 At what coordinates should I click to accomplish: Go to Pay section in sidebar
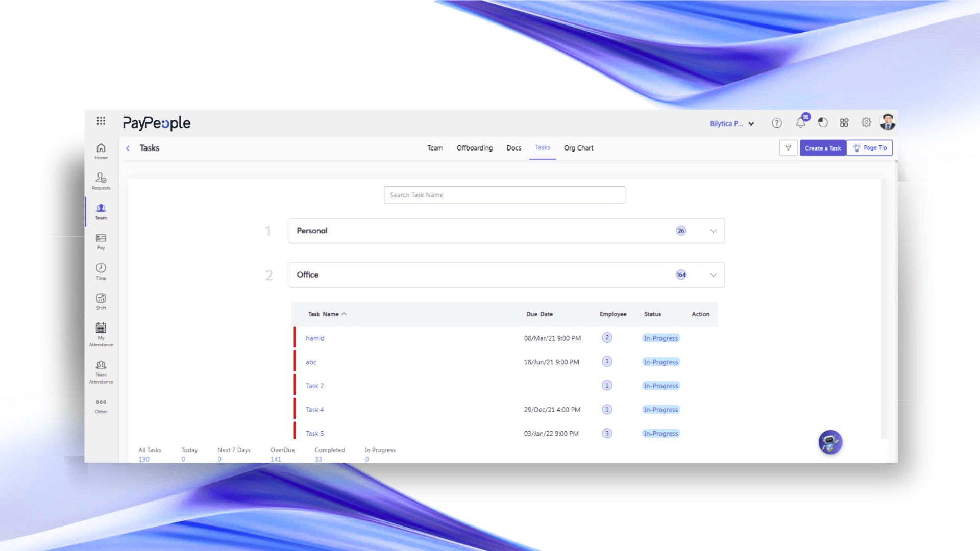click(101, 241)
